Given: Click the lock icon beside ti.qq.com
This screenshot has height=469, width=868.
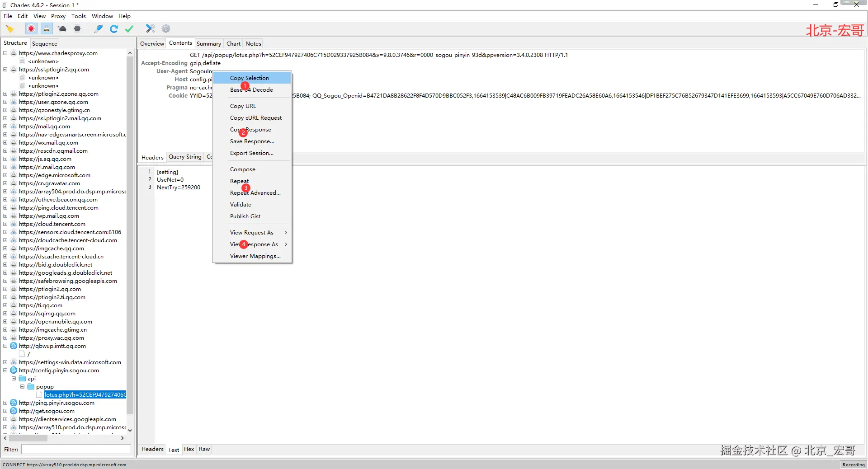Looking at the screenshot, I should pyautogui.click(x=14, y=305).
